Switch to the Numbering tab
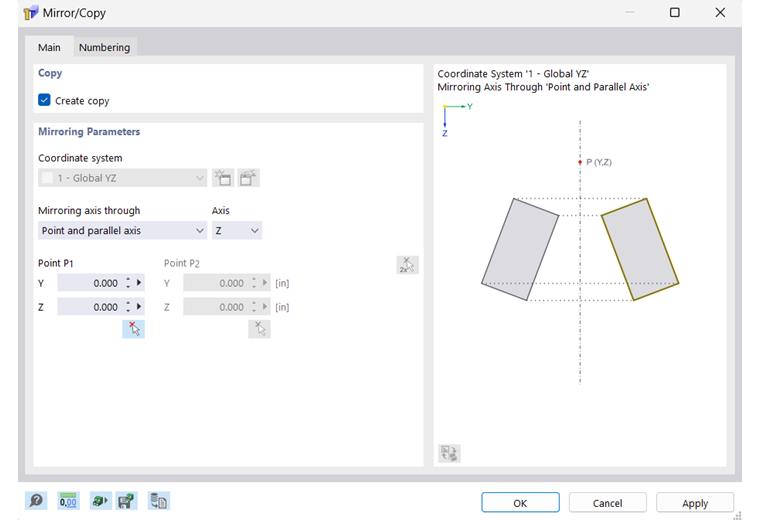 104,47
